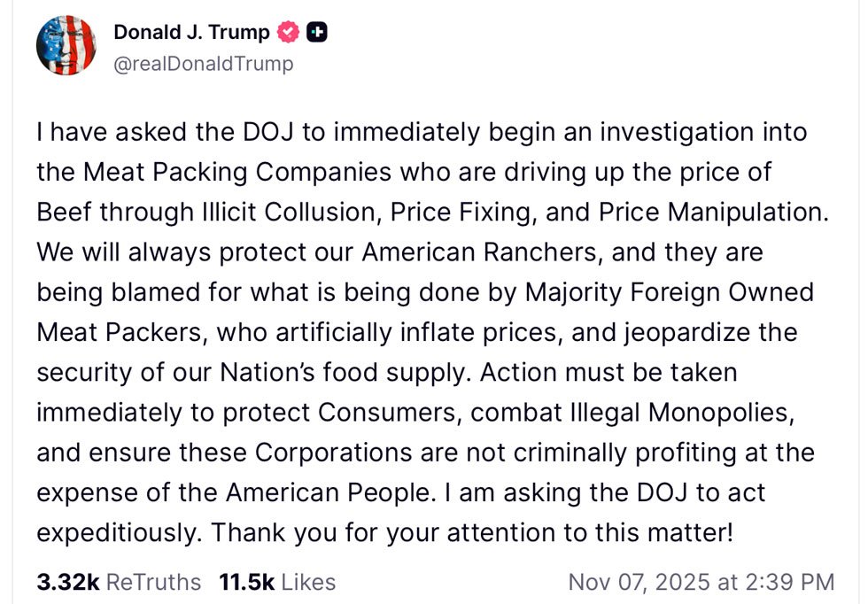Open the flag-themed profile avatar
868x604 pixels.
[x=66, y=46]
